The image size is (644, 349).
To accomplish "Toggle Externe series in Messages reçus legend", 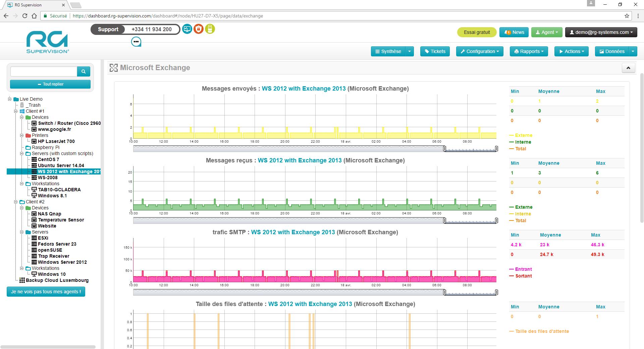I will [x=521, y=207].
